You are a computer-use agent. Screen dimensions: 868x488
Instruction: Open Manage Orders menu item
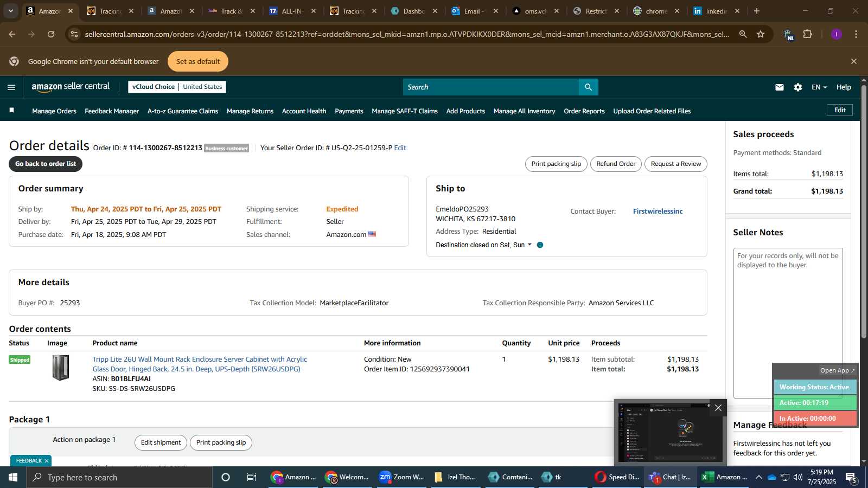(54, 111)
